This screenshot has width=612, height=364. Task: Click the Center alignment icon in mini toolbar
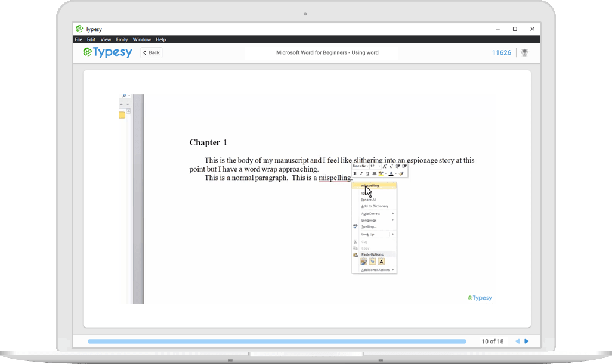click(375, 173)
